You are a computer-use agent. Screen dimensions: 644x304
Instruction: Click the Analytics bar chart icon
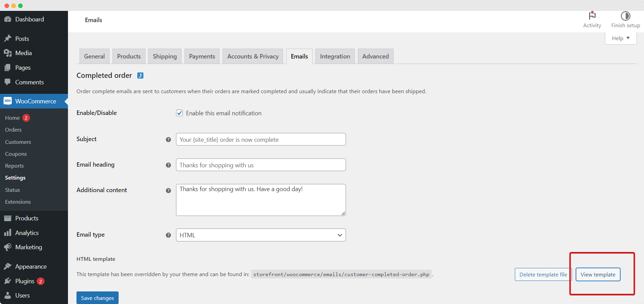[x=7, y=233]
